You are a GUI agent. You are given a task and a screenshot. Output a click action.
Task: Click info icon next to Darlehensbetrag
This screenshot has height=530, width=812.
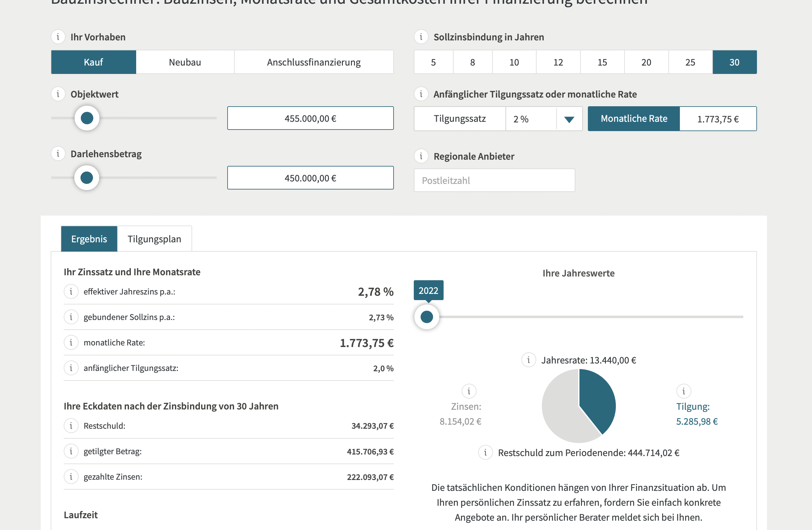(x=58, y=154)
